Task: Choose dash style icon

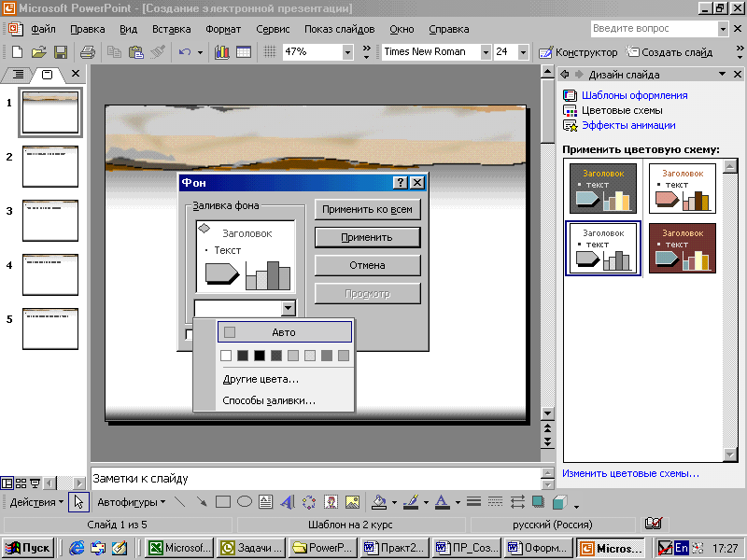Action: click(496, 502)
